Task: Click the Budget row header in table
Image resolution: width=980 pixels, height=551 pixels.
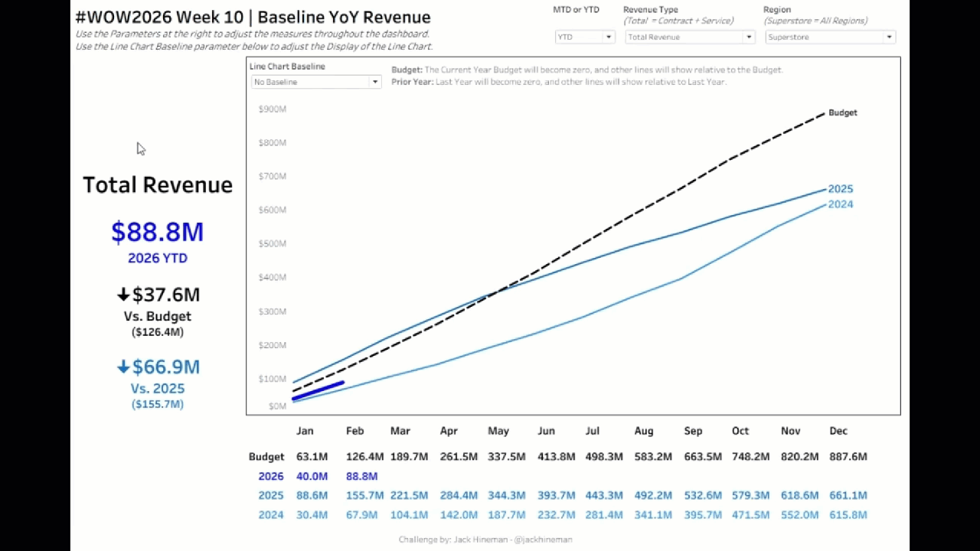Action: click(x=266, y=457)
